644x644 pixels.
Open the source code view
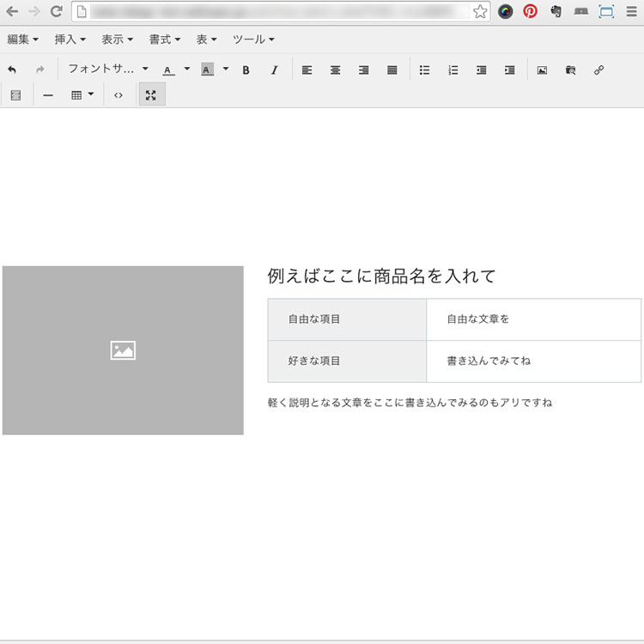[118, 95]
